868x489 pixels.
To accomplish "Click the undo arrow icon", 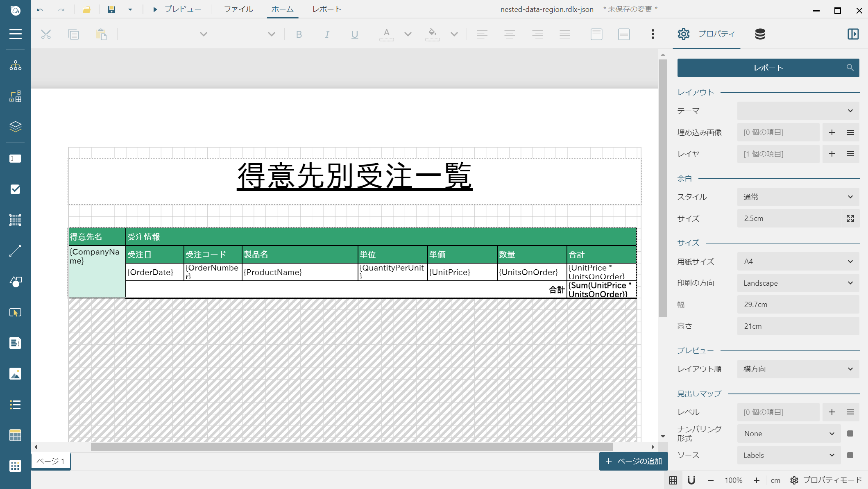I will pyautogui.click(x=40, y=9).
